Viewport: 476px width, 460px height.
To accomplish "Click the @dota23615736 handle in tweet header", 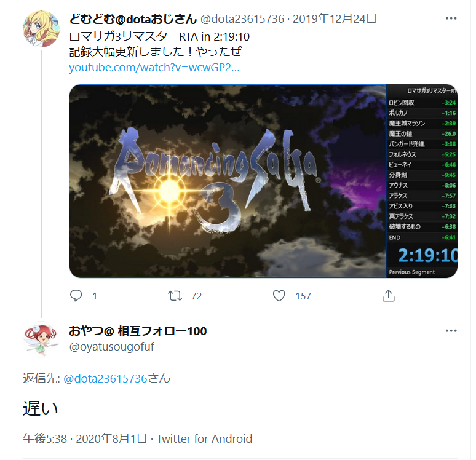I will click(242, 19).
